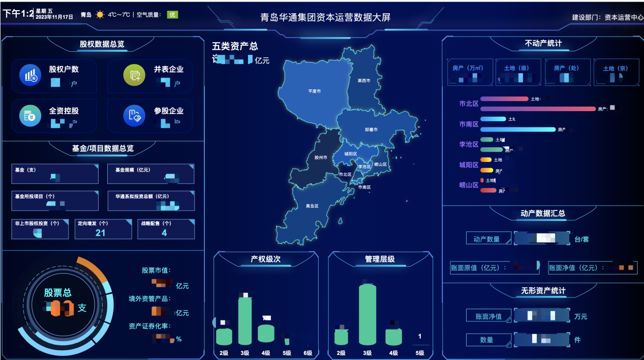Click 城阳区 label on the map
Viewport: 644px width, 360px height.
(x=350, y=154)
